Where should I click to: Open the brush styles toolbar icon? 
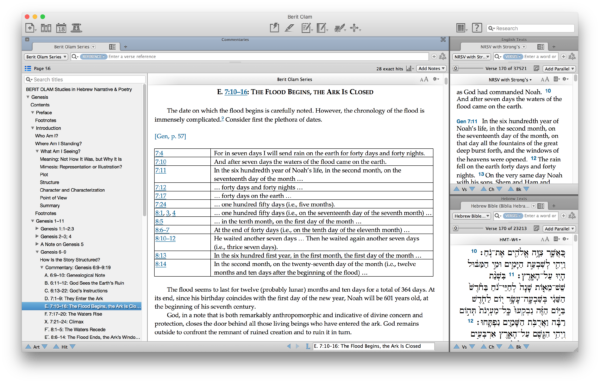(x=339, y=28)
